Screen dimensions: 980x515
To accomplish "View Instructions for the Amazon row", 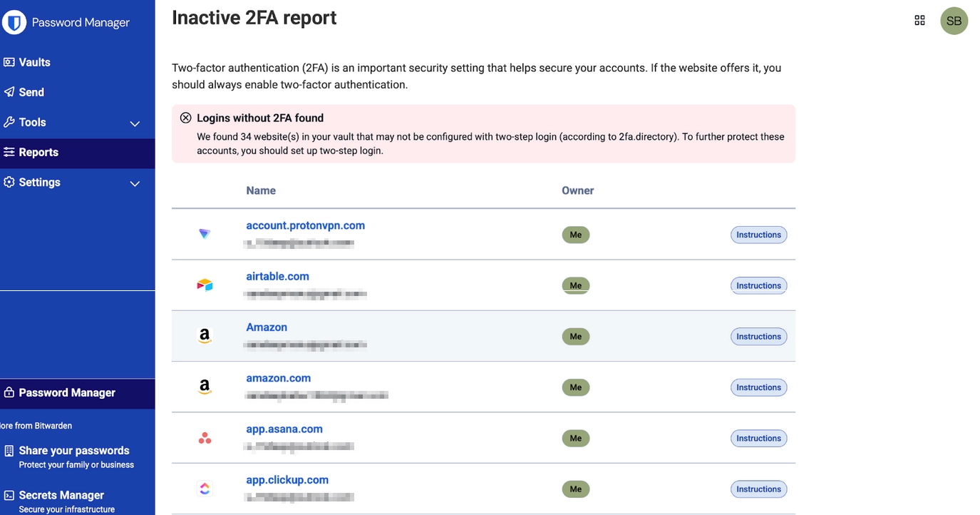I will coord(758,337).
